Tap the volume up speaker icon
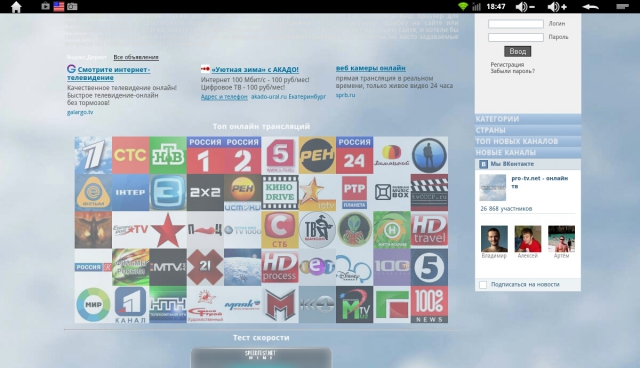The height and width of the screenshot is (368, 640). 557,7
